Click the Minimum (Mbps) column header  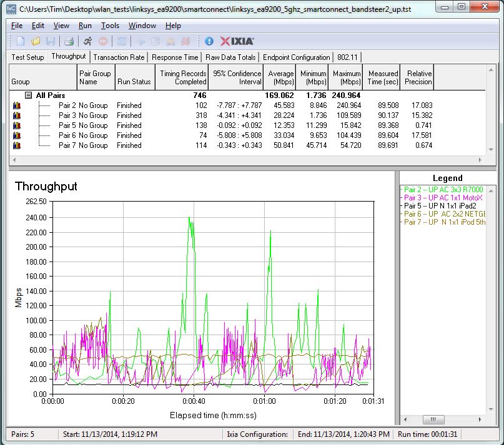coord(313,77)
